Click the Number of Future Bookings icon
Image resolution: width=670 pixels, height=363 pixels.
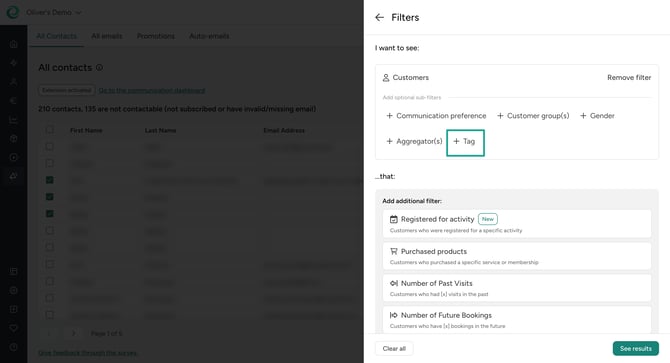pyautogui.click(x=394, y=315)
